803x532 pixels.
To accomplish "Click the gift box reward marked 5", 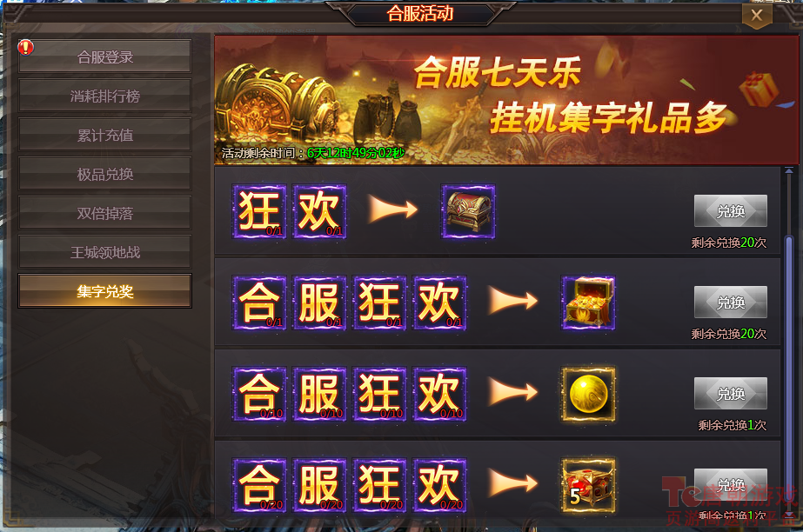I will [x=588, y=485].
